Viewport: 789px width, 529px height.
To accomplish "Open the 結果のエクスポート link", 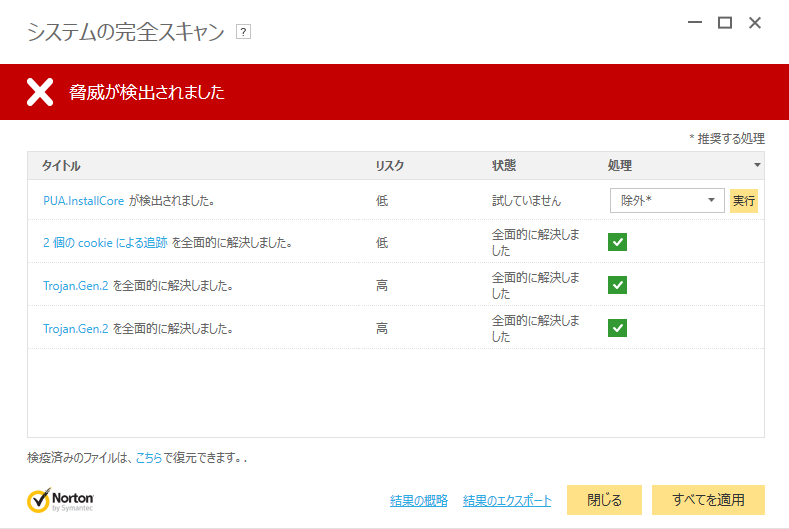I will 507,501.
